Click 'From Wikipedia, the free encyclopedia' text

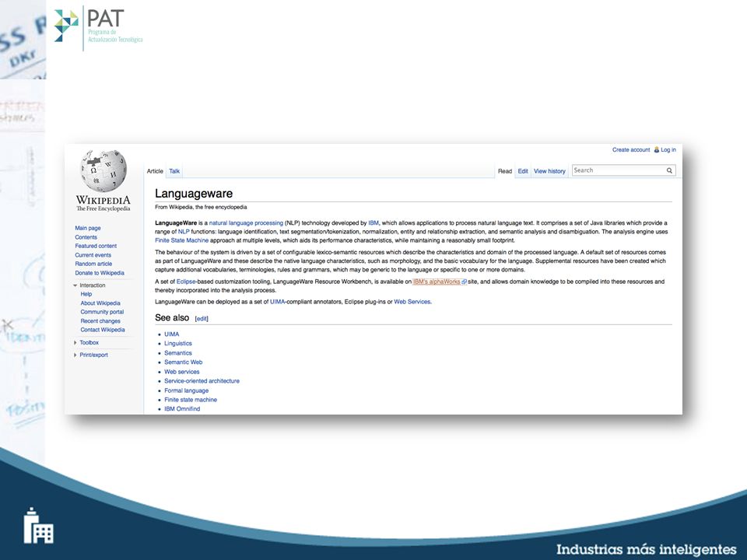[x=201, y=207]
